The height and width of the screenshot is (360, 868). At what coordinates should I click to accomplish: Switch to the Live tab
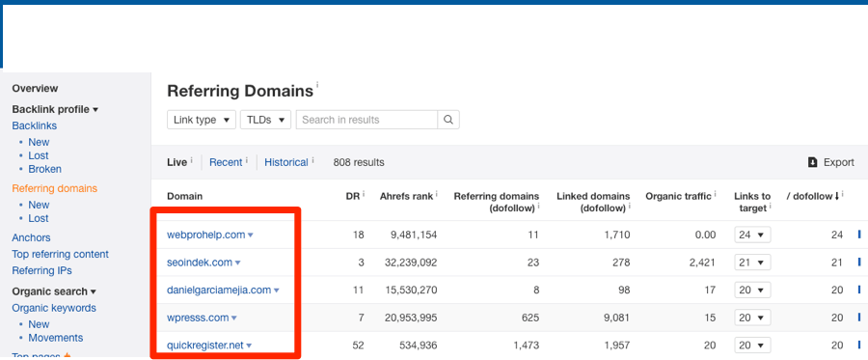pos(177,162)
